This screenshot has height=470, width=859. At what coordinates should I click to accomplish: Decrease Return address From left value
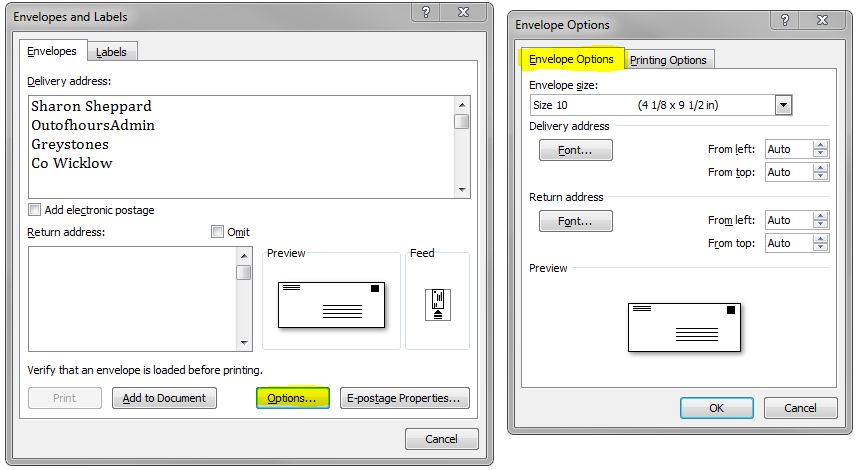[820, 225]
